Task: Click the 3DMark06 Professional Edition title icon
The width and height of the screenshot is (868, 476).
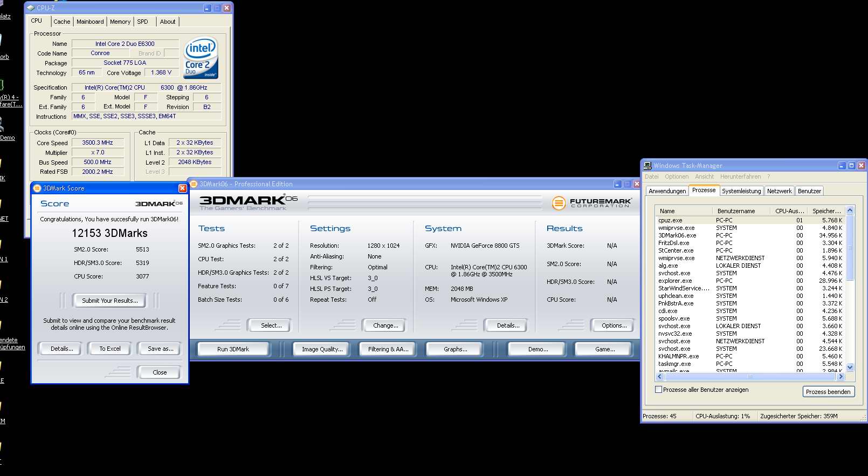Action: click(194, 184)
